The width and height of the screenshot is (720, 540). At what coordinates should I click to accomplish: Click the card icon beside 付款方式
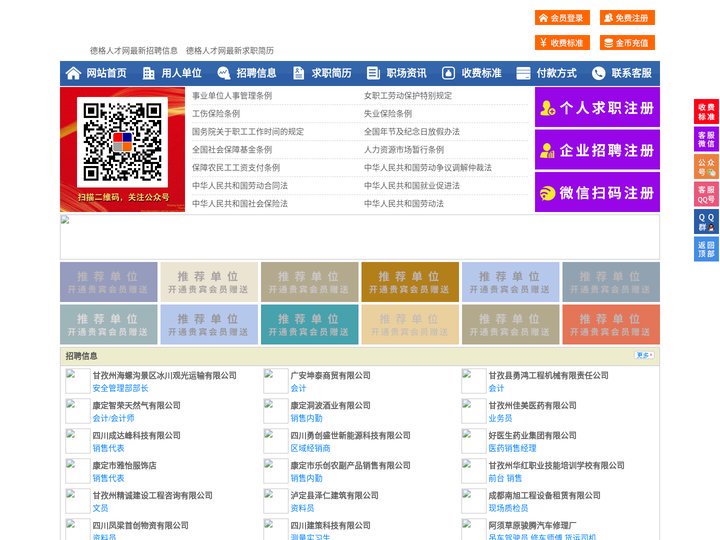(523, 73)
